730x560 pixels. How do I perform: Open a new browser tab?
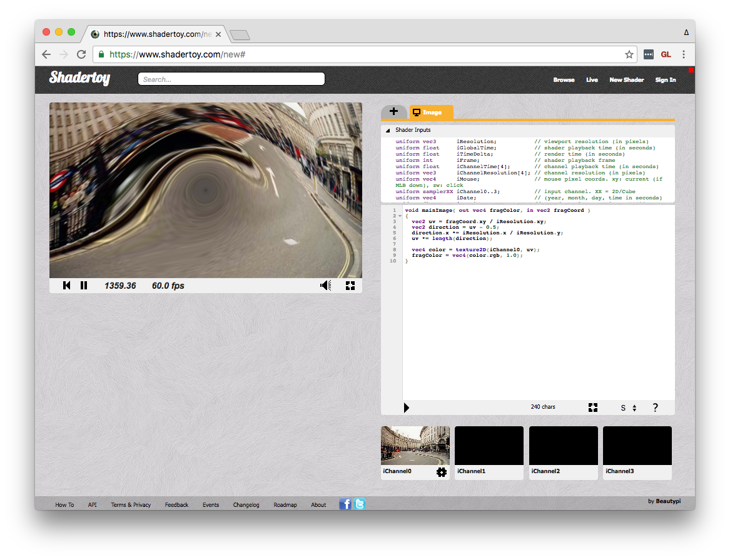point(240,35)
